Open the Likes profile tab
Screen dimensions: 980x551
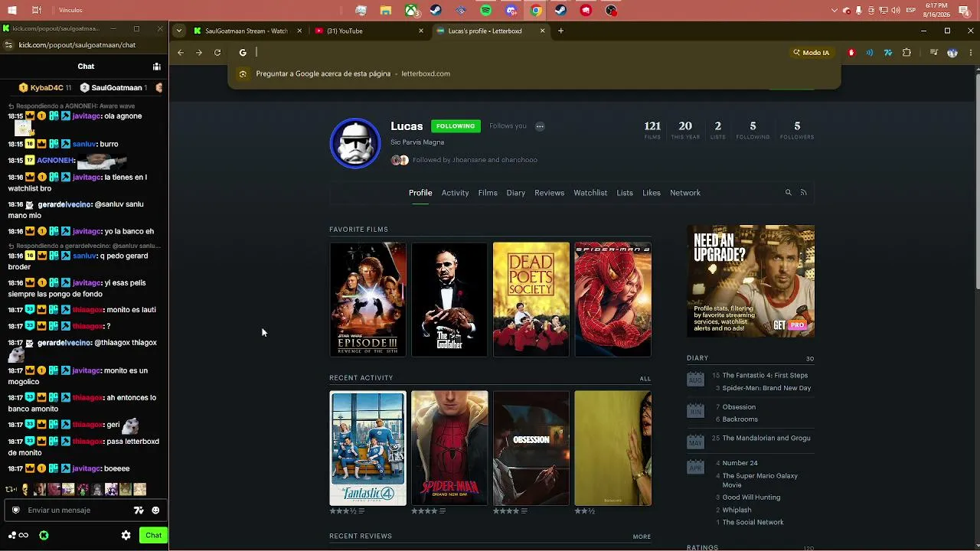pyautogui.click(x=652, y=193)
